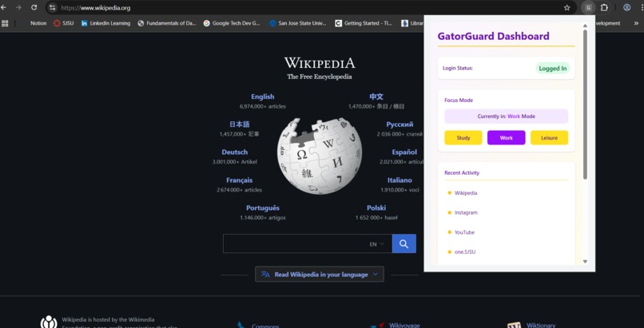Screen dimensions: 644x328
Task: Open the LinkedIn Learning bookmark
Action: click(x=105, y=23)
